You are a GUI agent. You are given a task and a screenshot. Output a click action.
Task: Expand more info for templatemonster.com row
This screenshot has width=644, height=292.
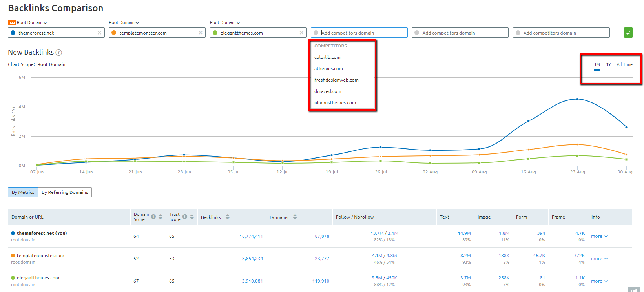tap(599, 259)
